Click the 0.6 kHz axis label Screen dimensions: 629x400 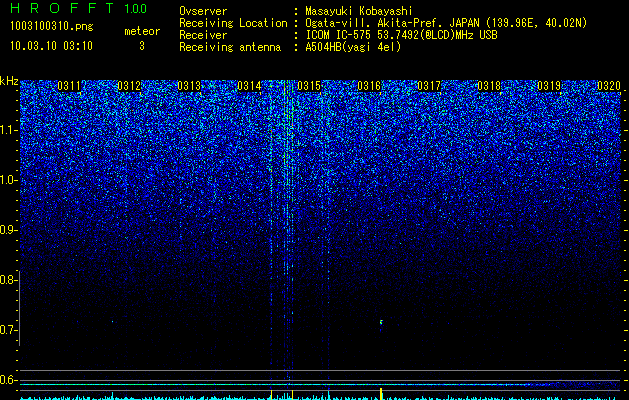click(8, 380)
